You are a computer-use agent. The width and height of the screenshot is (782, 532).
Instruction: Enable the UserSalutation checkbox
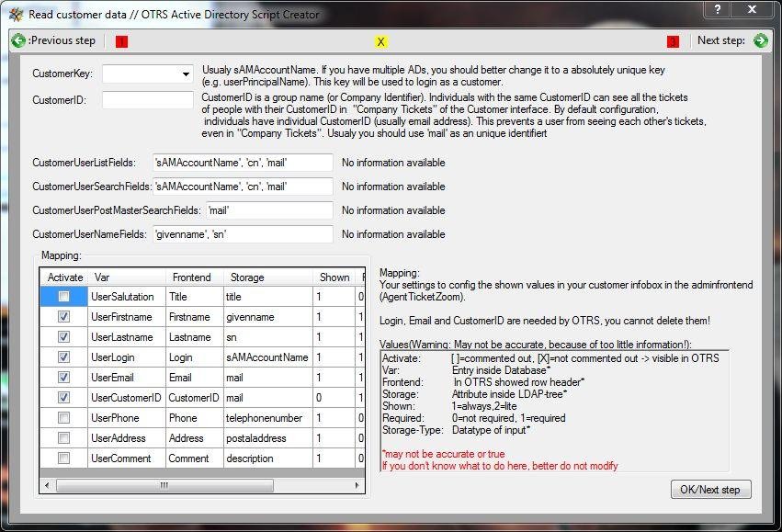63,297
